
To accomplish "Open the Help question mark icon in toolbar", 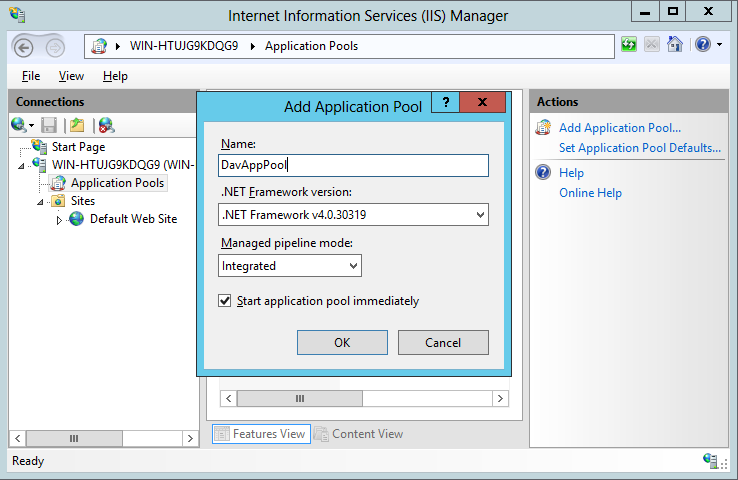I will tap(703, 45).
